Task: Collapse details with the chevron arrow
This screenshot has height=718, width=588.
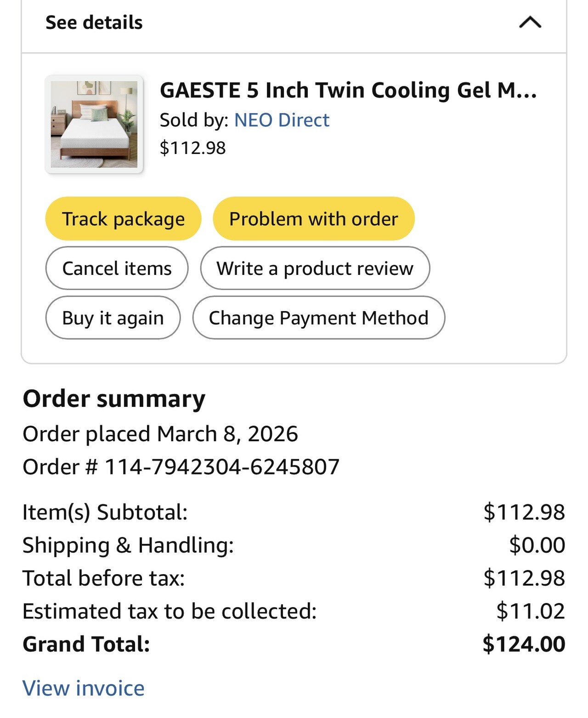Action: click(x=530, y=23)
